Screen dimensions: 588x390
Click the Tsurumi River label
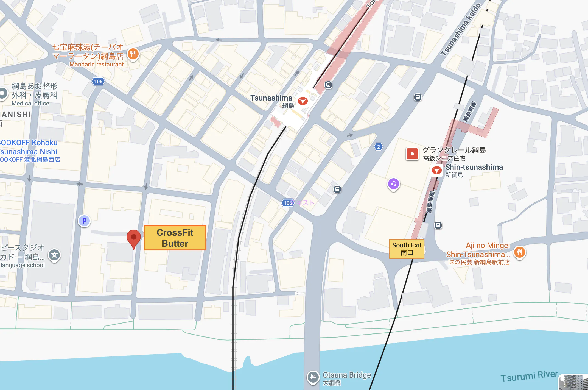point(529,376)
